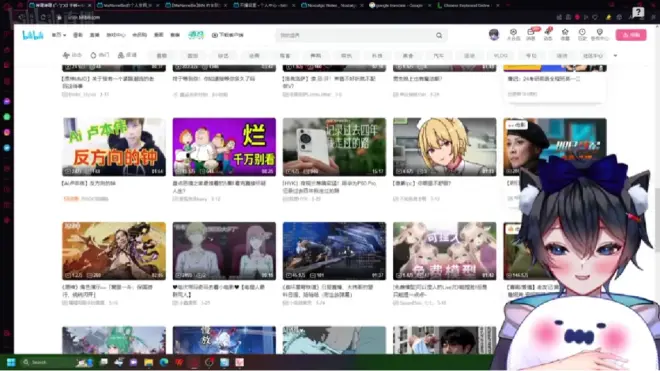Image resolution: width=660 pixels, height=371 pixels.
Task: Select the 社区中心 category pill
Action: [x=593, y=56]
